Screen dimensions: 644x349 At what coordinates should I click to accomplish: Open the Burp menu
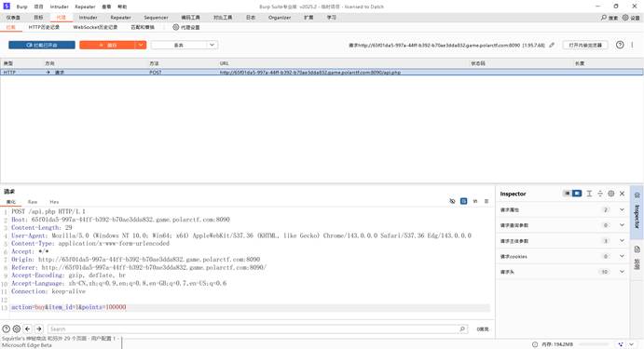point(21,7)
